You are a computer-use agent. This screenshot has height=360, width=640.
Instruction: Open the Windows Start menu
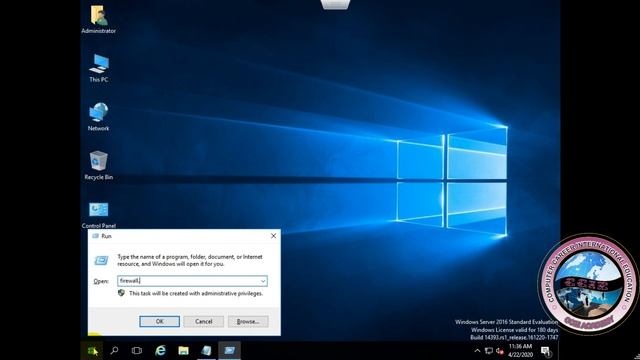[92, 351]
